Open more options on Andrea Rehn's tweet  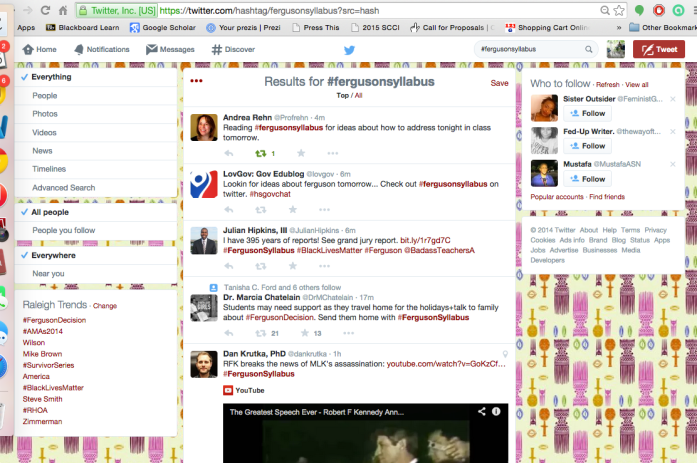point(333,153)
